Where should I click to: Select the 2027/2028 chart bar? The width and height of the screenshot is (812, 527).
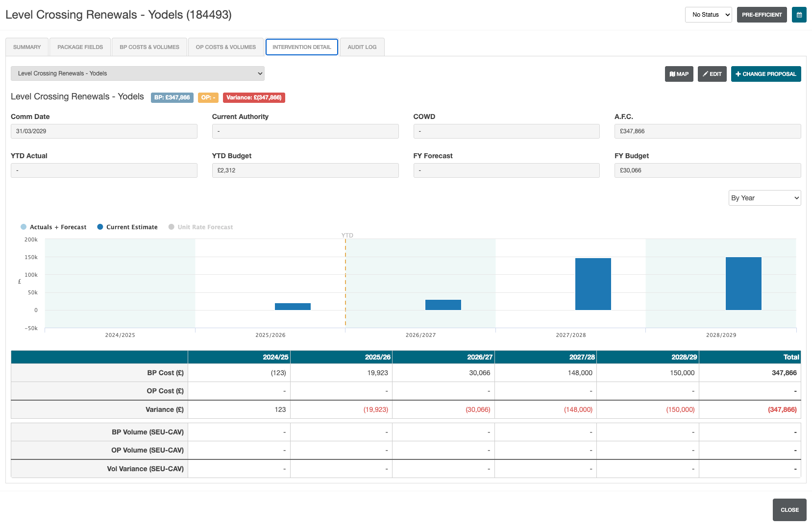click(593, 284)
